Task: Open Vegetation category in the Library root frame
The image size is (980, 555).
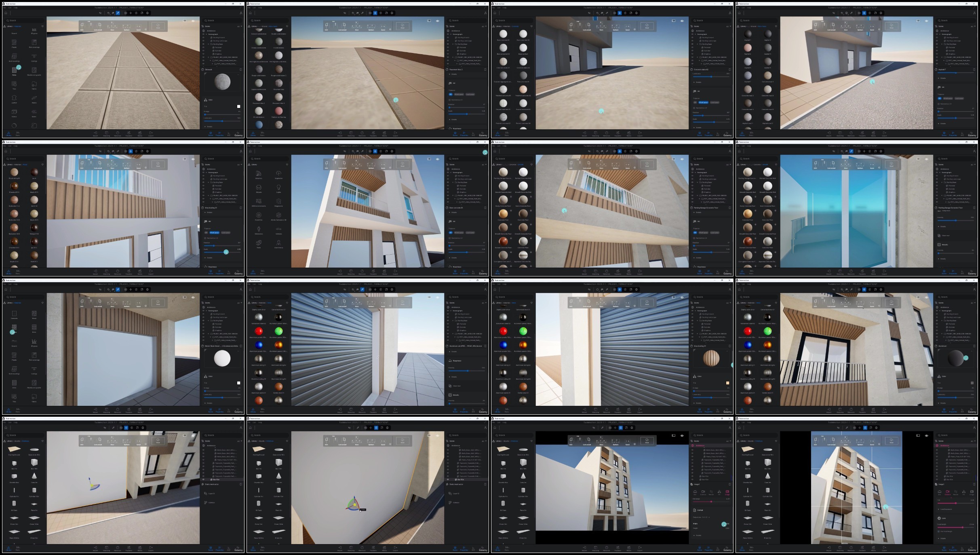Action: click(x=278, y=175)
